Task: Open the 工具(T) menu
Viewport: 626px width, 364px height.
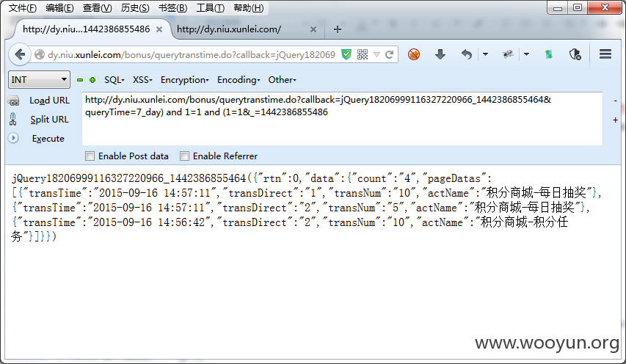Action: coord(211,7)
